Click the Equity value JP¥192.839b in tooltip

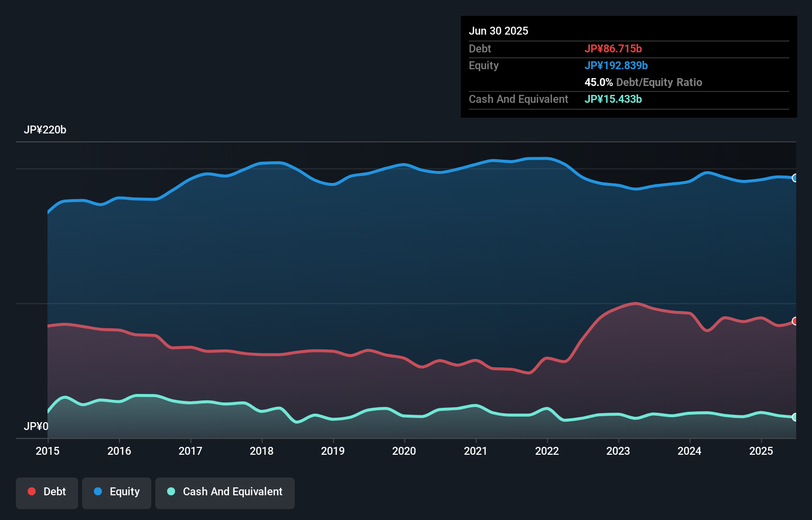pos(616,65)
